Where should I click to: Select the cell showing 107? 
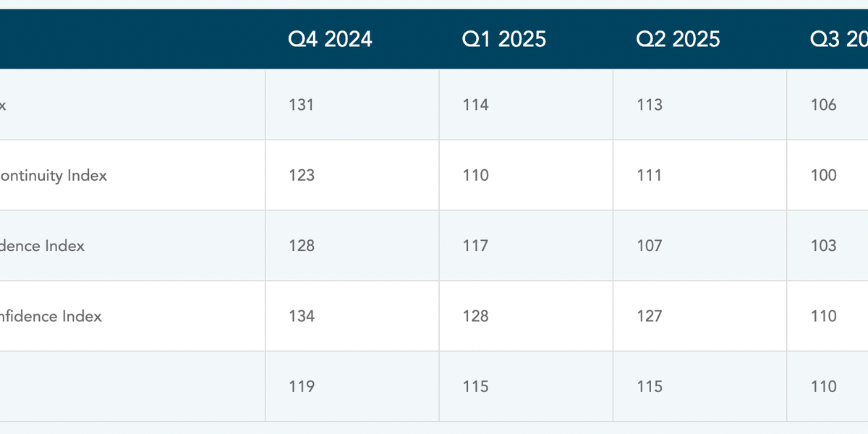tap(650, 246)
